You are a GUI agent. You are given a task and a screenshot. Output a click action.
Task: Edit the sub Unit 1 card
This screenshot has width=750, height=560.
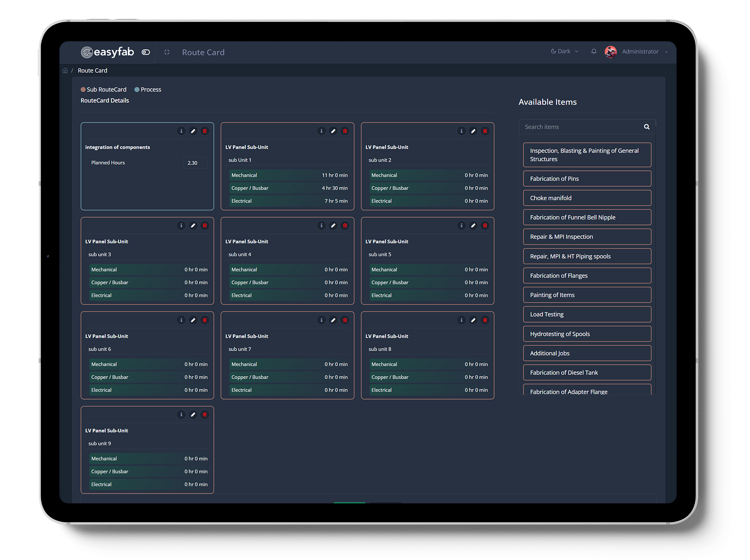pos(333,131)
